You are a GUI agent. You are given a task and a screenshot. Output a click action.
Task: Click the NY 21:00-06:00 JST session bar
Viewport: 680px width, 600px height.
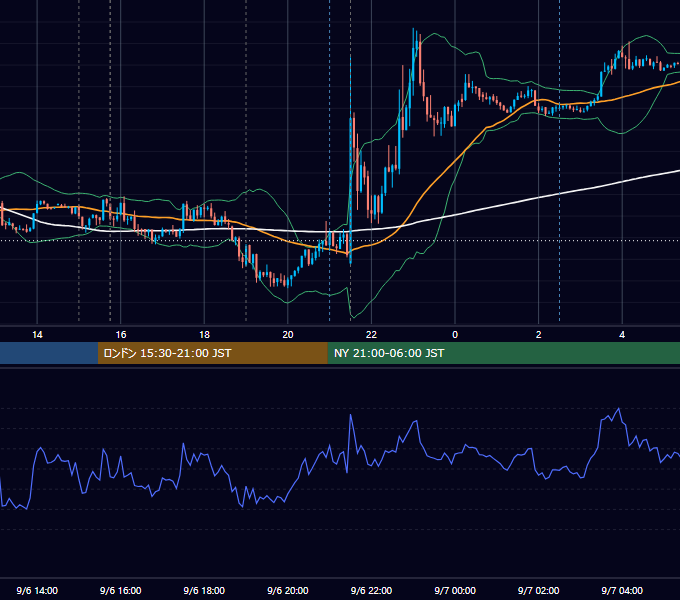(503, 353)
